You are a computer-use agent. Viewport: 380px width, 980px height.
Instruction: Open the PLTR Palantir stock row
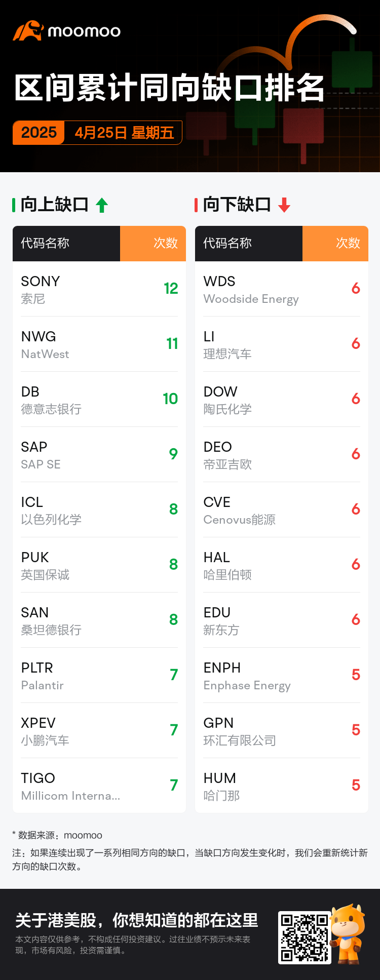pos(99,676)
